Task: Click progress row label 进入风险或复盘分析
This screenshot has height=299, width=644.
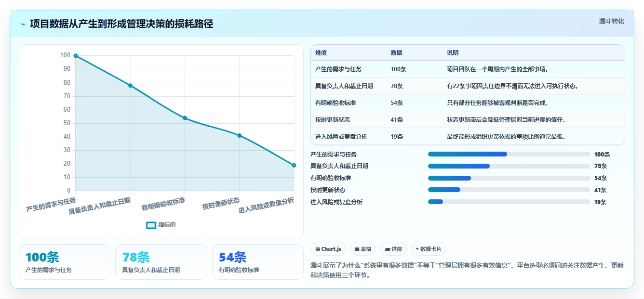Action: pos(336,202)
